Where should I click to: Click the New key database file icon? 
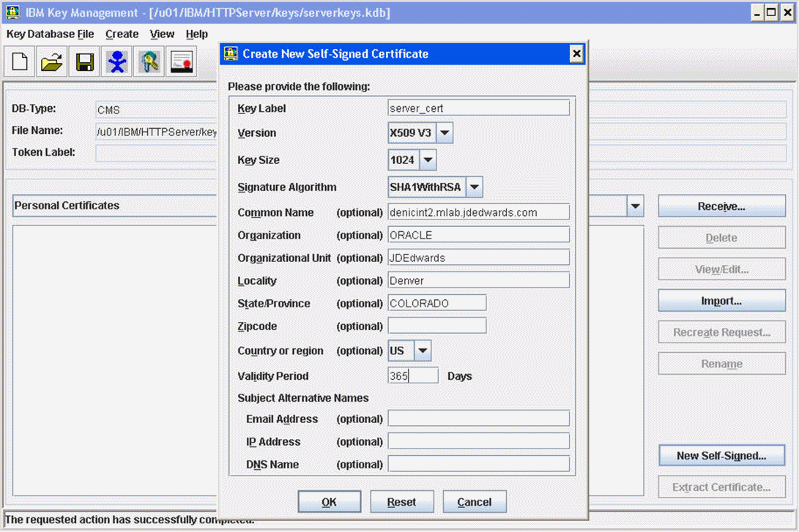[x=20, y=61]
